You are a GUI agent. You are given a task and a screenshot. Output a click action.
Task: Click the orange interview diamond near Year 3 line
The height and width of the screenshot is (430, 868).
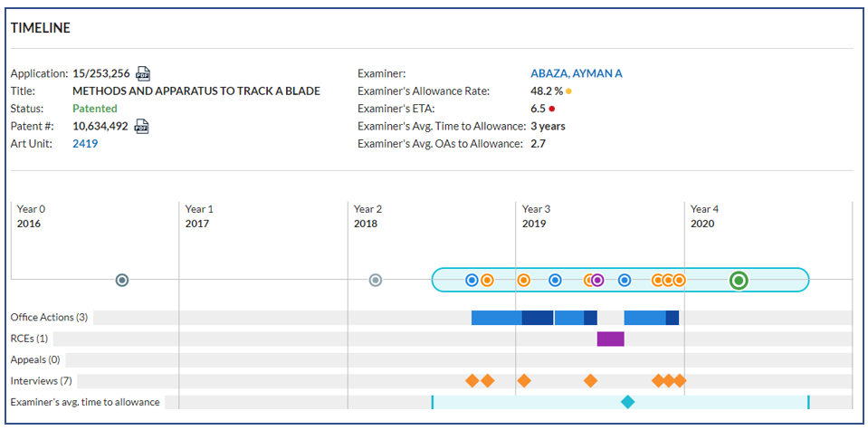click(524, 381)
